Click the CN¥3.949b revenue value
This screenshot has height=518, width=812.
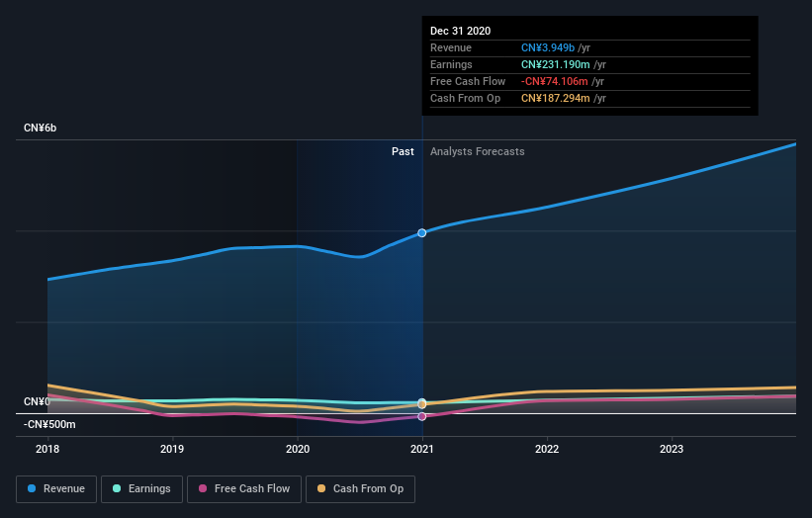tap(548, 47)
